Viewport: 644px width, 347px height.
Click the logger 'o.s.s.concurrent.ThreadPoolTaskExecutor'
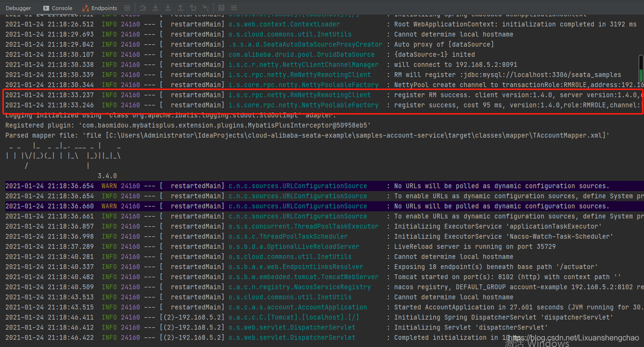303,226
